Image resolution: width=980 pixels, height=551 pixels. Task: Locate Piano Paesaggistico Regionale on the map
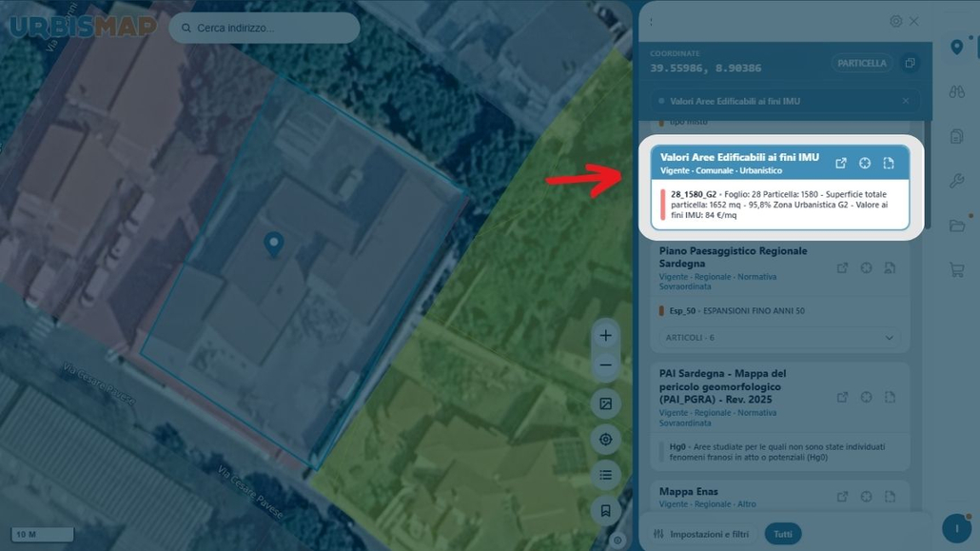click(866, 268)
